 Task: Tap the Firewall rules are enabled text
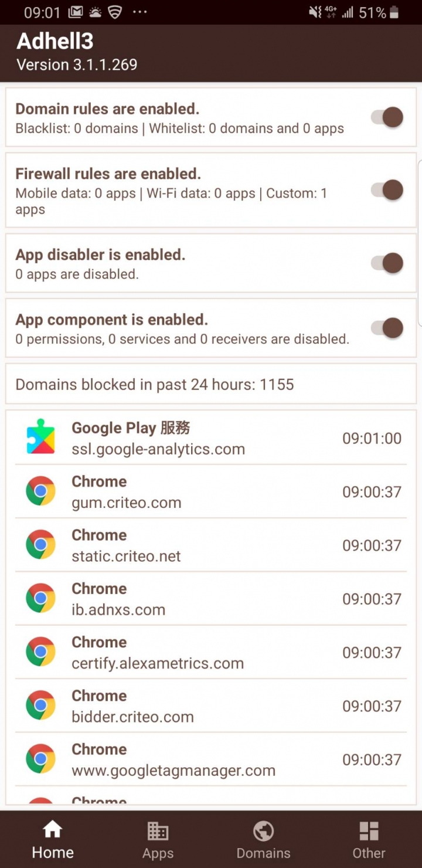click(108, 174)
